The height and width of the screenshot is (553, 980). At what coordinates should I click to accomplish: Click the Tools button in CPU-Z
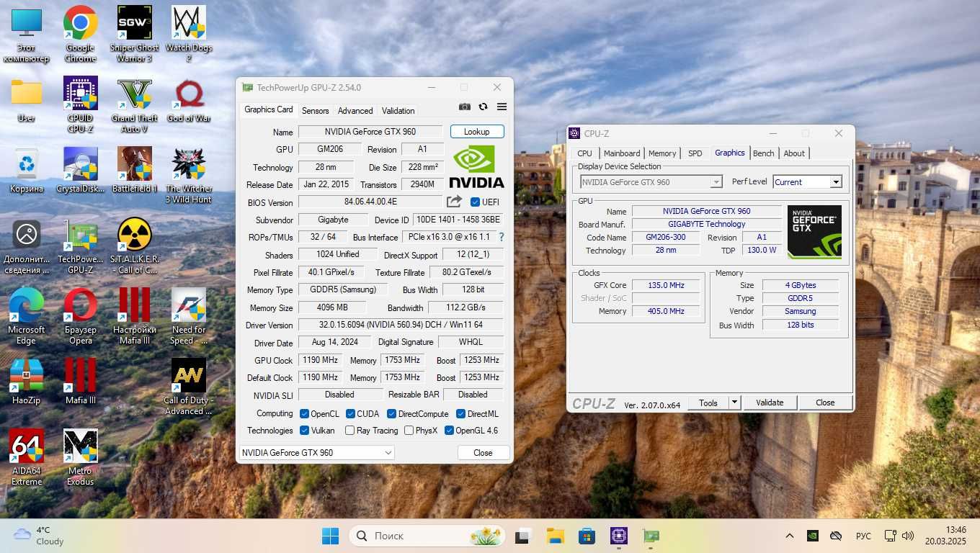pos(708,403)
